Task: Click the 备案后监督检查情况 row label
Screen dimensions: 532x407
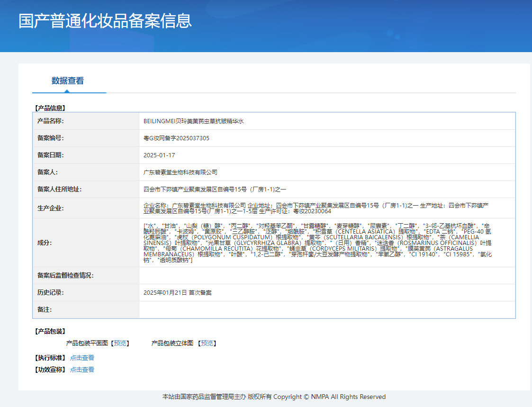Action: click(65, 275)
